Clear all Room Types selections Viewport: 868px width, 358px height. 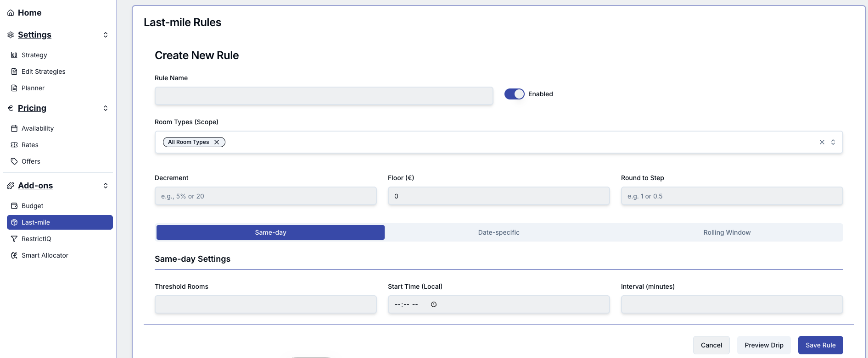(822, 142)
